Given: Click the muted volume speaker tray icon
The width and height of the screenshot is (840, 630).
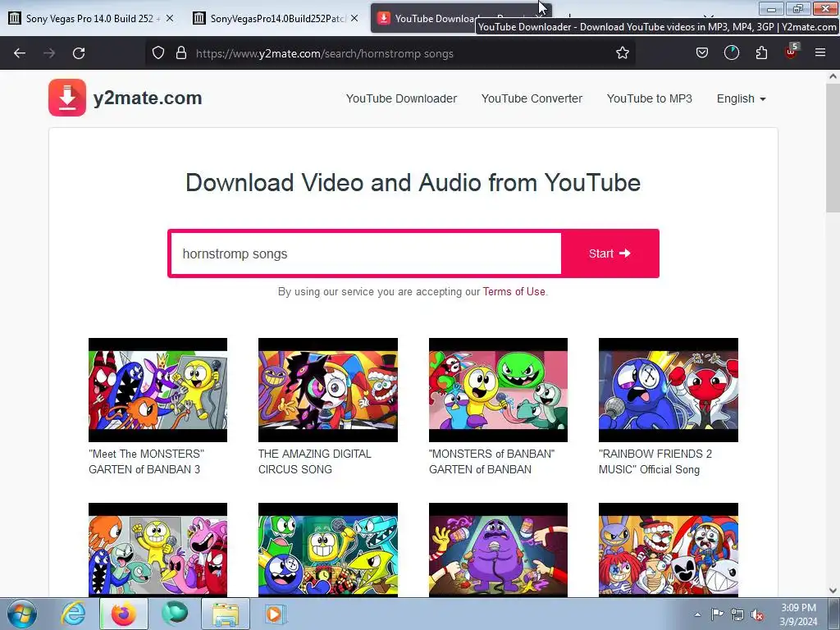Looking at the screenshot, I should (x=757, y=614).
